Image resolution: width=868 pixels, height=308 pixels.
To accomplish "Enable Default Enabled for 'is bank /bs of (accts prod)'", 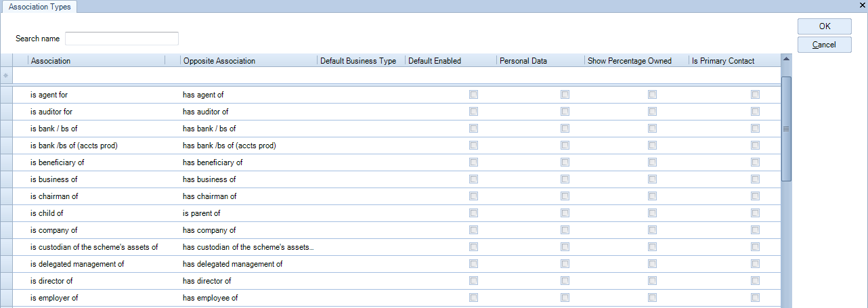I will [473, 146].
